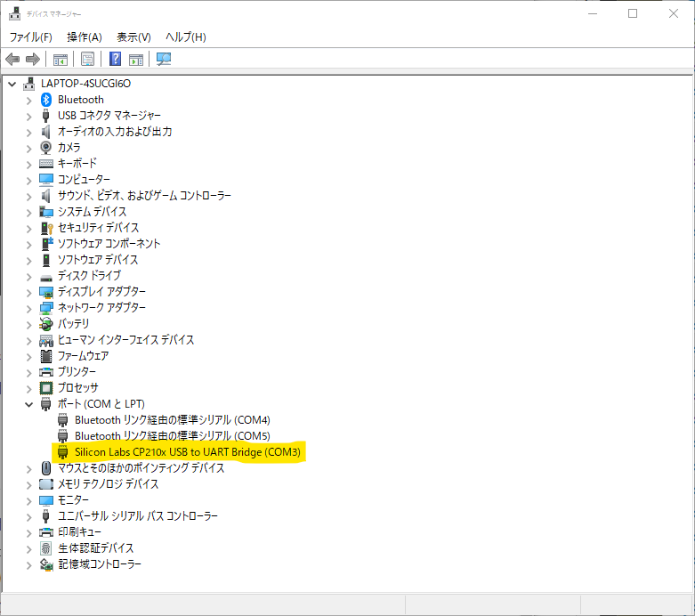Click the mouse pointing device icon
695x616 pixels.
(46, 468)
